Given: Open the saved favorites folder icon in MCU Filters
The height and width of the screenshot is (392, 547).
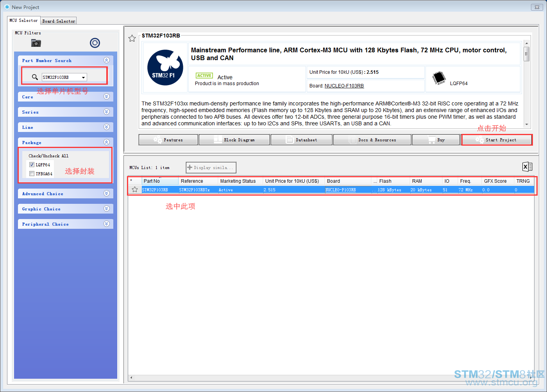Looking at the screenshot, I should [x=36, y=43].
